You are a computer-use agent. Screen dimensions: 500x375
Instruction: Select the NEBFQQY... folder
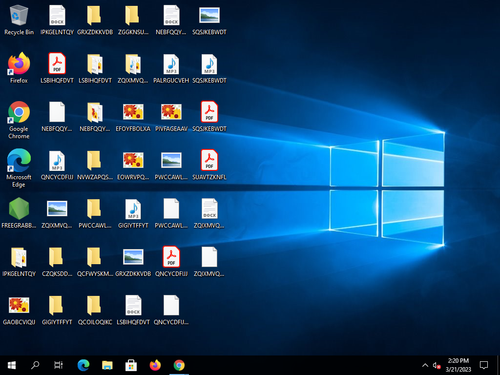[95, 116]
